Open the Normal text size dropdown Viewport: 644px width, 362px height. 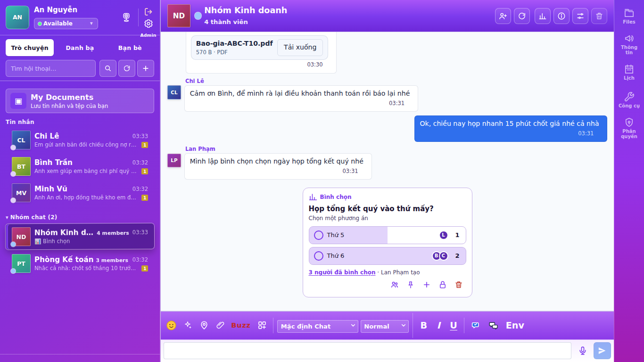(385, 326)
